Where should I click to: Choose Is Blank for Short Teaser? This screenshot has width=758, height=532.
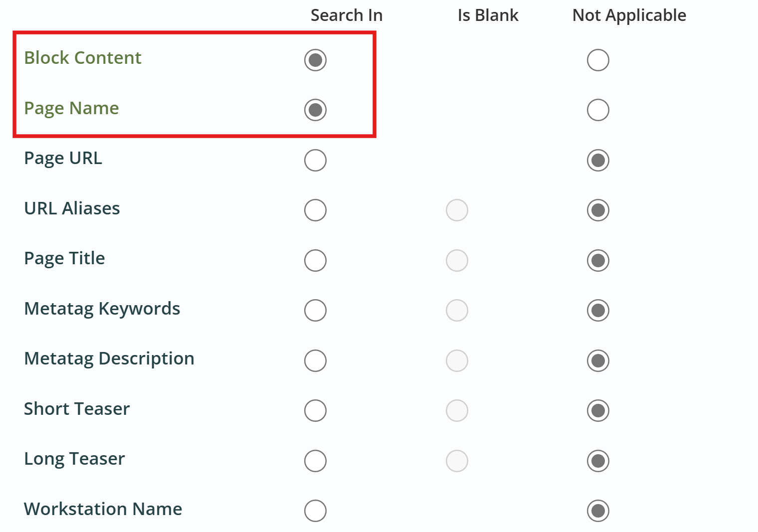(x=457, y=410)
